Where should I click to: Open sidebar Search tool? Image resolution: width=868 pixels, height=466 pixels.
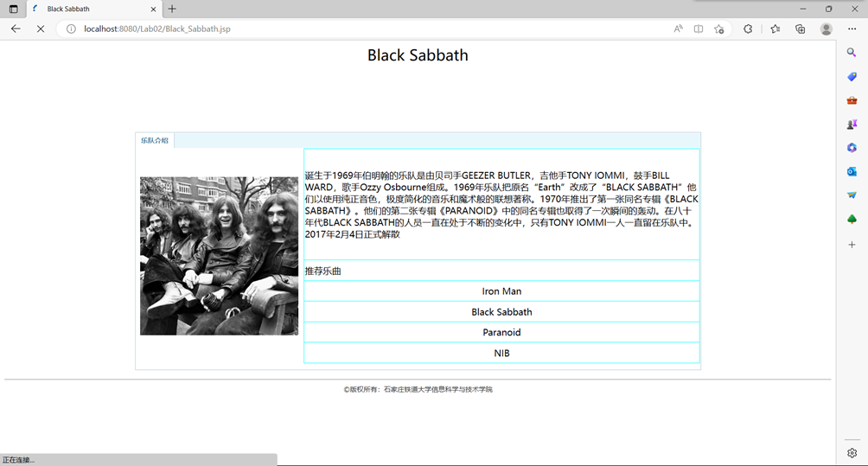[852, 53]
